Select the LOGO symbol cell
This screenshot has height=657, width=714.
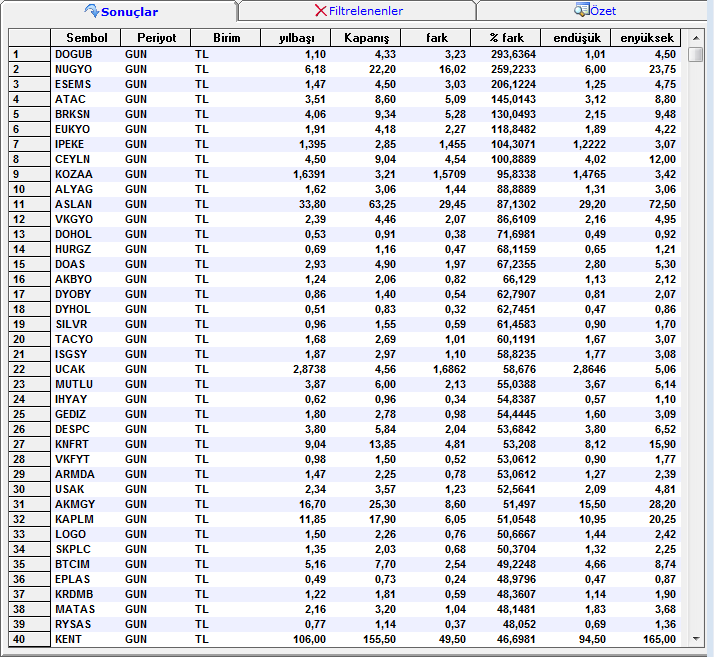[x=86, y=534]
